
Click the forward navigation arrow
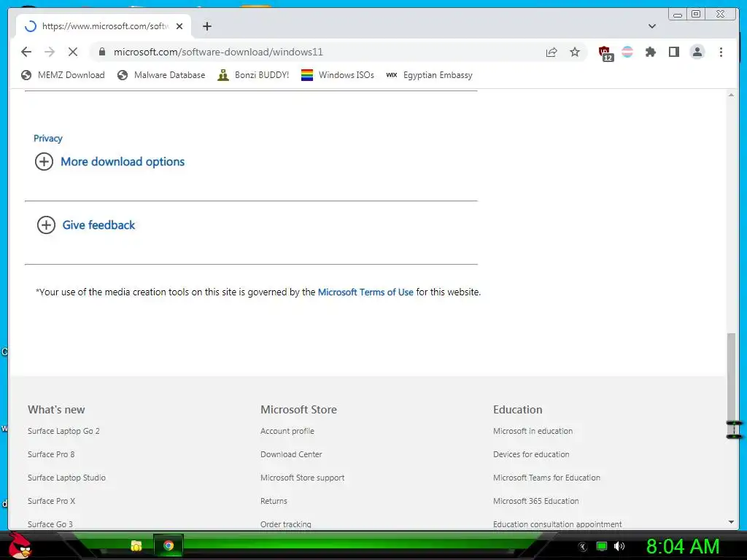coord(50,52)
